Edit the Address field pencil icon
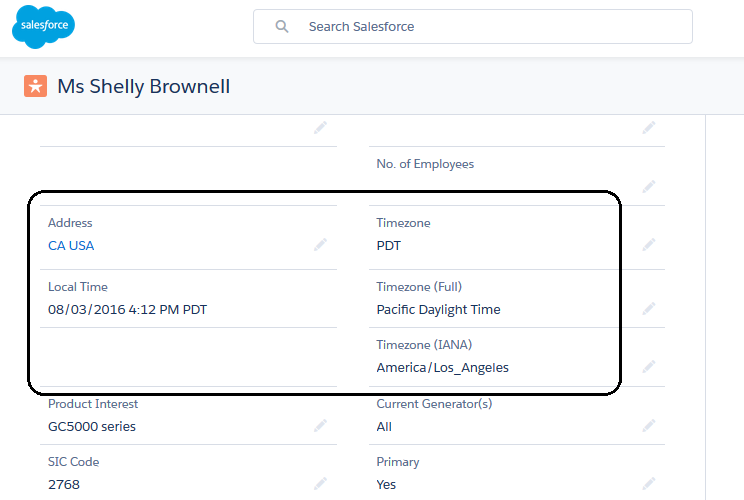The height and width of the screenshot is (500, 744). pos(320,245)
